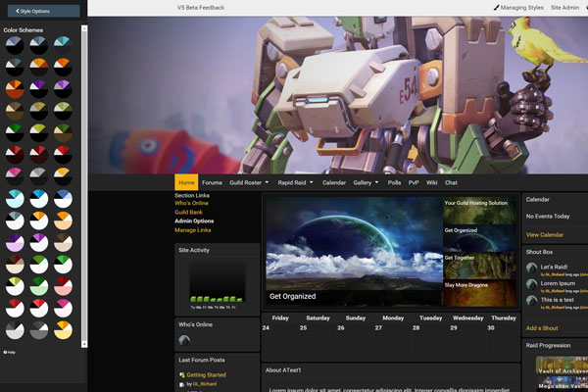Open the Getting Started forum post

206,374
